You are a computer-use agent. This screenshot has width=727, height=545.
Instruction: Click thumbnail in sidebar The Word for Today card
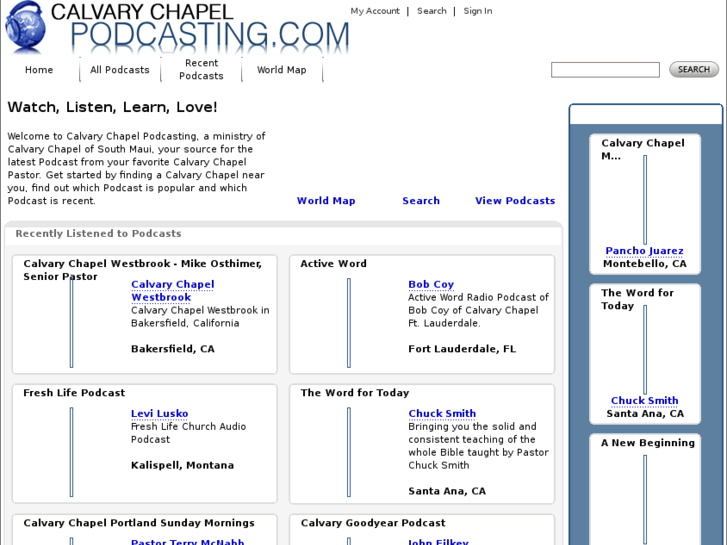(x=645, y=350)
